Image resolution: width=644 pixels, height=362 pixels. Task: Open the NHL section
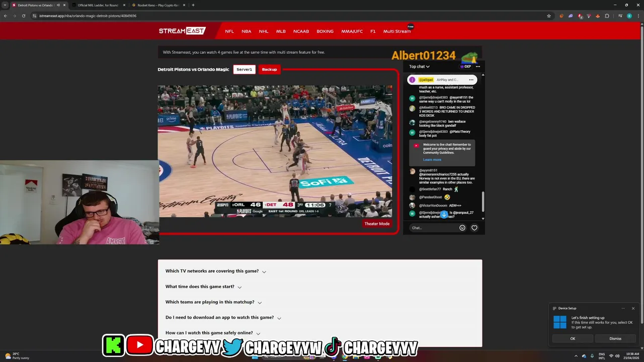click(264, 31)
